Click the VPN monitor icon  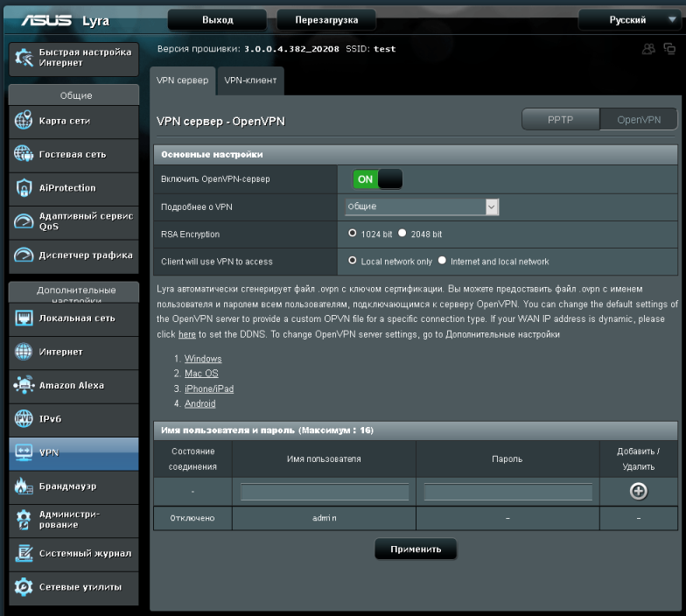pyautogui.click(x=24, y=452)
